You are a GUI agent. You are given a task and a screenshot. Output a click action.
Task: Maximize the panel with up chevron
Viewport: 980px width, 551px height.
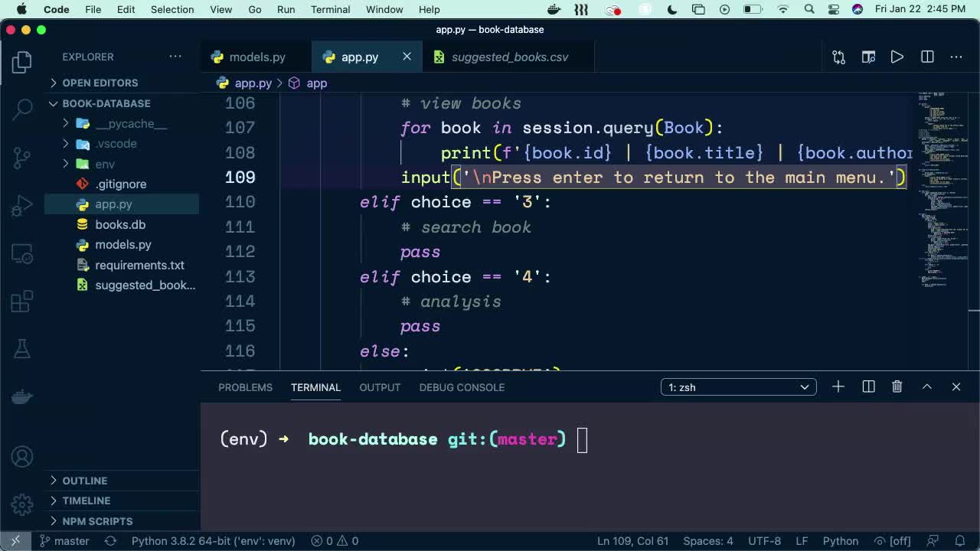click(x=927, y=387)
